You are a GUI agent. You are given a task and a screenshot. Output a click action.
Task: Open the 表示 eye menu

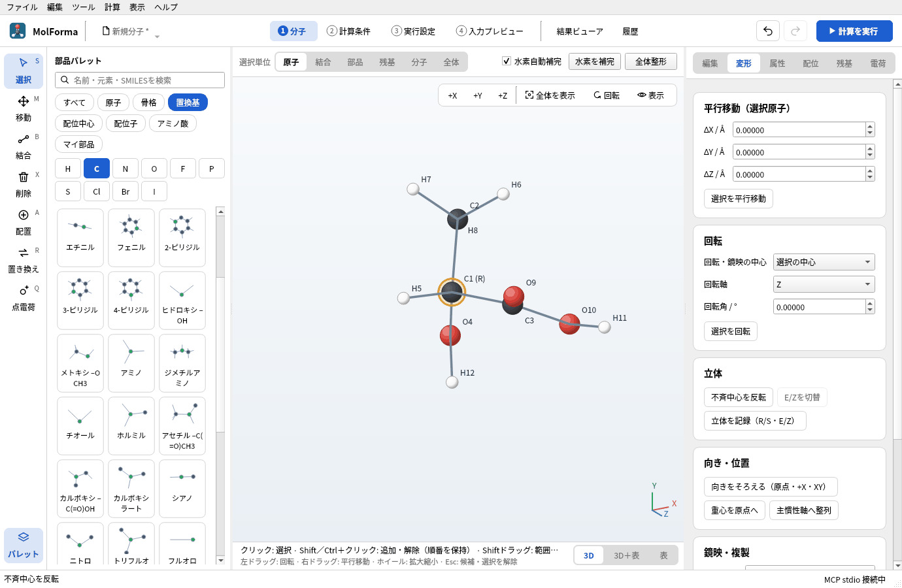point(651,95)
